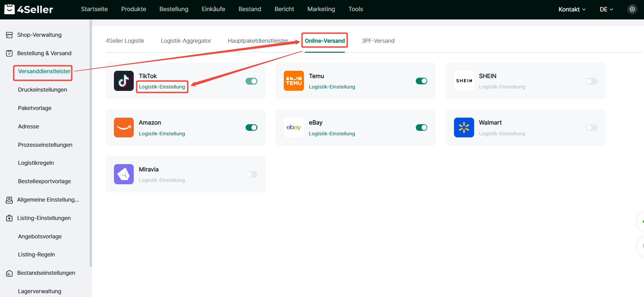Viewport: 644px width, 297px height.
Task: Click the Shop-Verwaltung sidebar icon
Action: 9,35
